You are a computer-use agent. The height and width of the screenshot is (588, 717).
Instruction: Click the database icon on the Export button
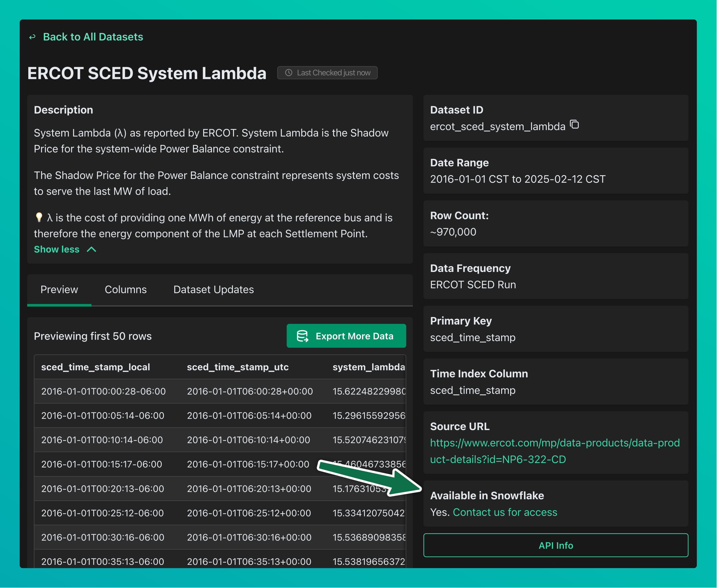pyautogui.click(x=302, y=336)
